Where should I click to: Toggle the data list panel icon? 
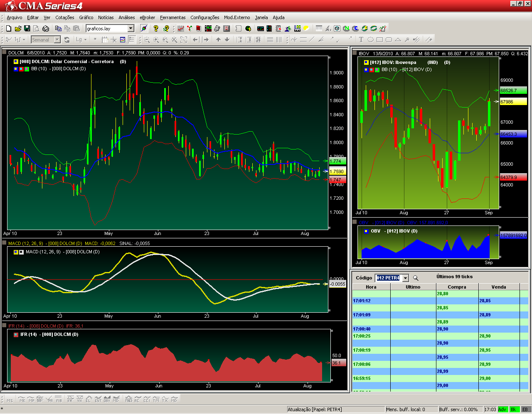point(132,40)
